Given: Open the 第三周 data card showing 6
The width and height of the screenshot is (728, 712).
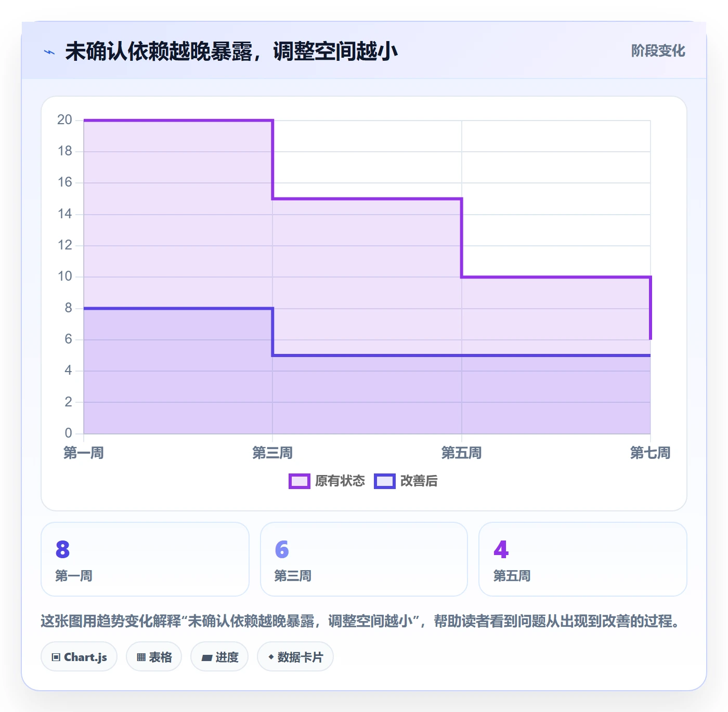Looking at the screenshot, I should 364,559.
